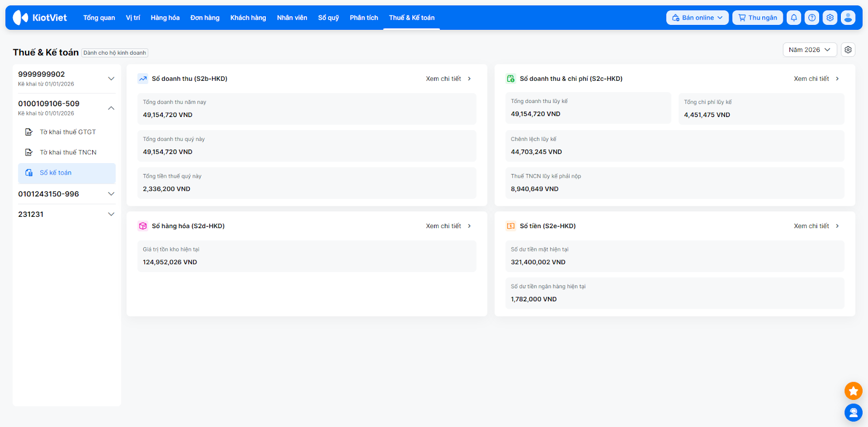Click the Tổng doanh thu lũy kế card
Viewport: 868px width, 427px height.
pyautogui.click(x=588, y=108)
